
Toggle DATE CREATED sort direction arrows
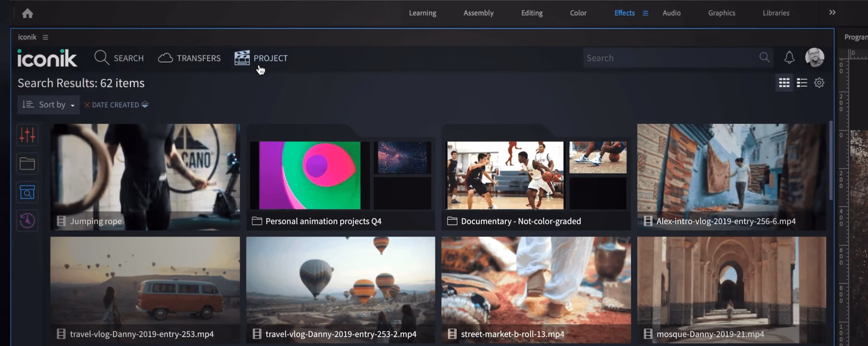pos(145,105)
